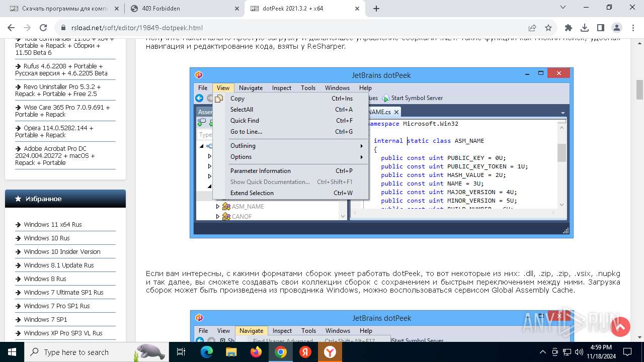Show hidden system tray icons
This screenshot has height=362, width=644.
click(x=542, y=352)
